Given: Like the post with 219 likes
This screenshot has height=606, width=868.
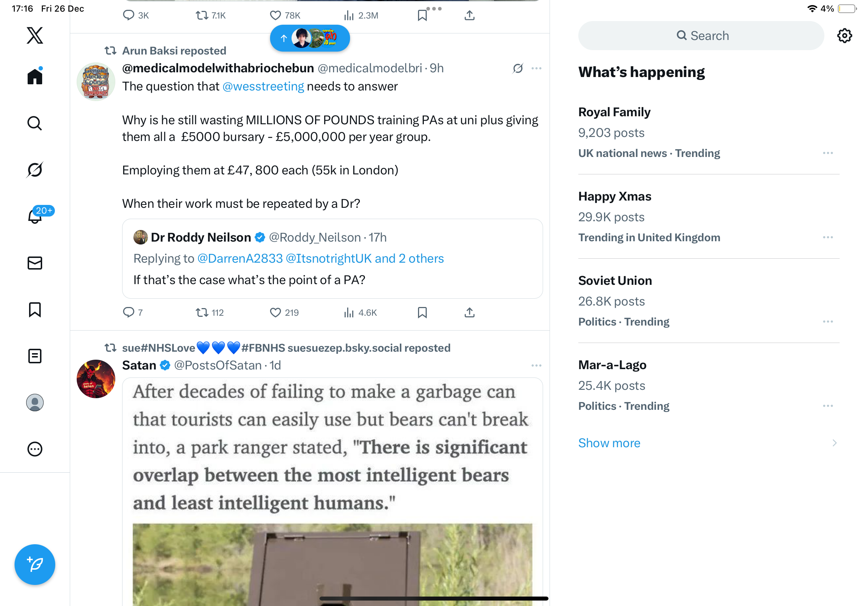Looking at the screenshot, I should 275,312.
